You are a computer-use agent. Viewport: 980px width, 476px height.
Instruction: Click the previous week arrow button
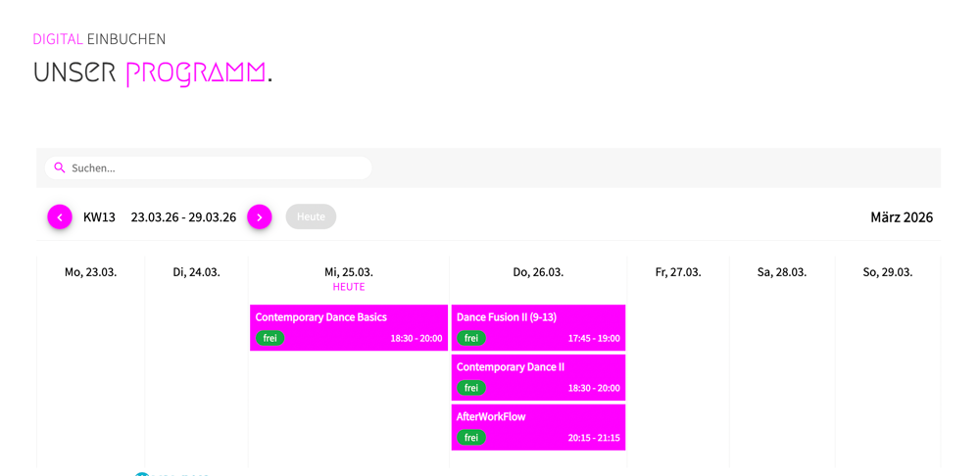(60, 216)
